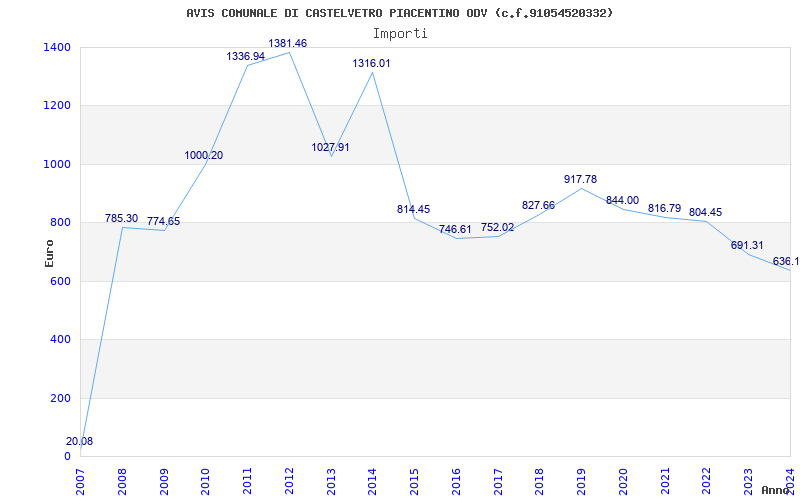Select the 2020 x-axis year label

(x=623, y=481)
